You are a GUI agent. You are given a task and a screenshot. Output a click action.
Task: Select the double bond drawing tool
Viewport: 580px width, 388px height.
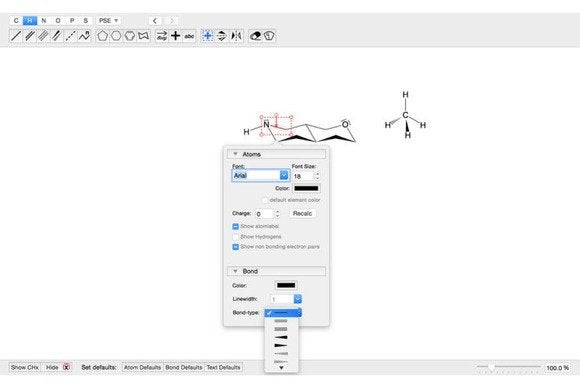29,36
